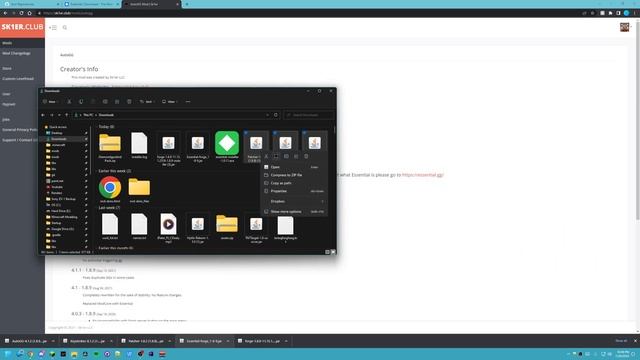Select Open in the context menu
The width and height of the screenshot is (640, 360).
click(293, 167)
